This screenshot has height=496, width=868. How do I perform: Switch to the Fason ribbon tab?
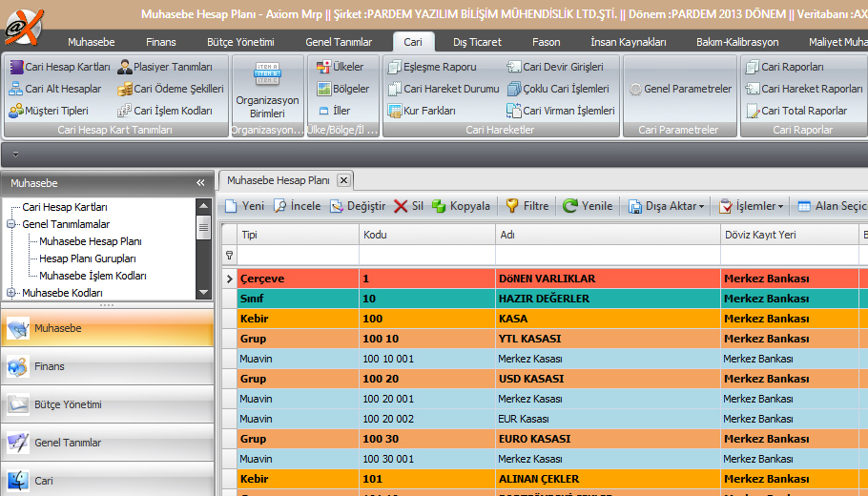[547, 42]
